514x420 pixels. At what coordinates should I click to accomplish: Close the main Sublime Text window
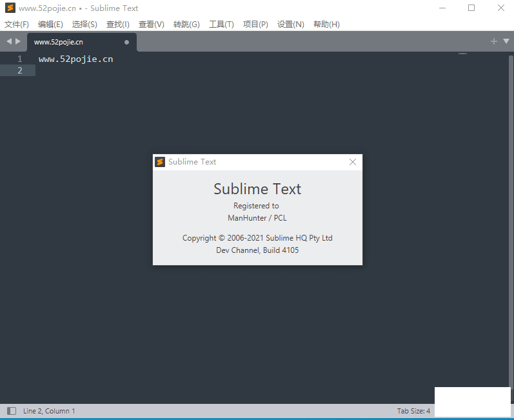click(500, 8)
